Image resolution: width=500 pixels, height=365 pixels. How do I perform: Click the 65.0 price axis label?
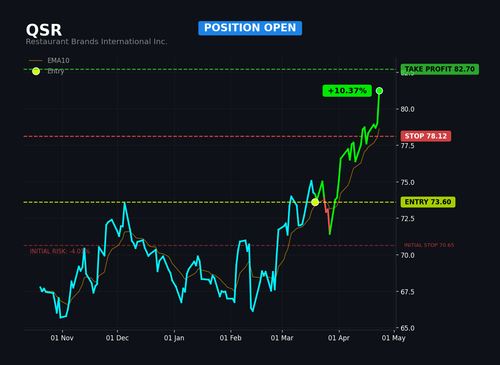(407, 328)
